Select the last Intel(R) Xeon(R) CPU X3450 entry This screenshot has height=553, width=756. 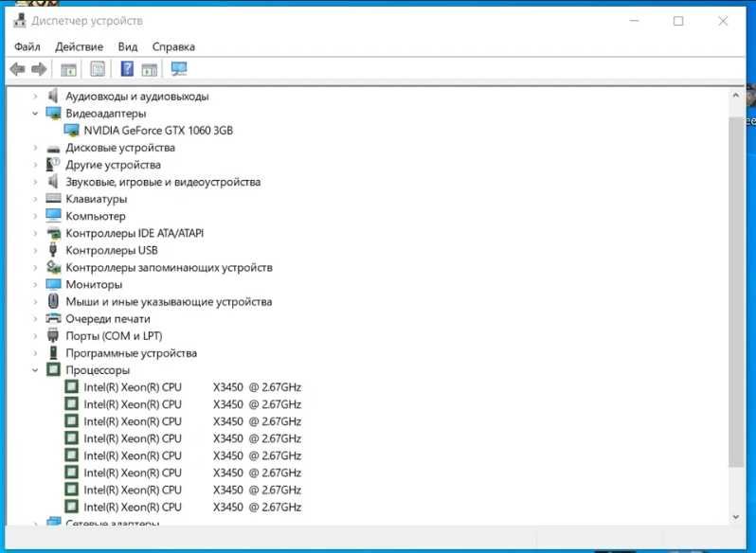coord(192,508)
